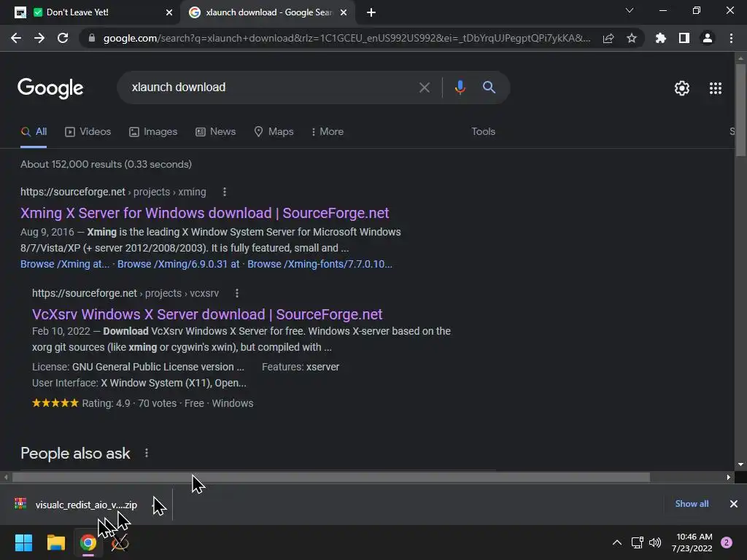This screenshot has width=747, height=560.
Task: Open the site info lock icon
Action: click(x=92, y=38)
